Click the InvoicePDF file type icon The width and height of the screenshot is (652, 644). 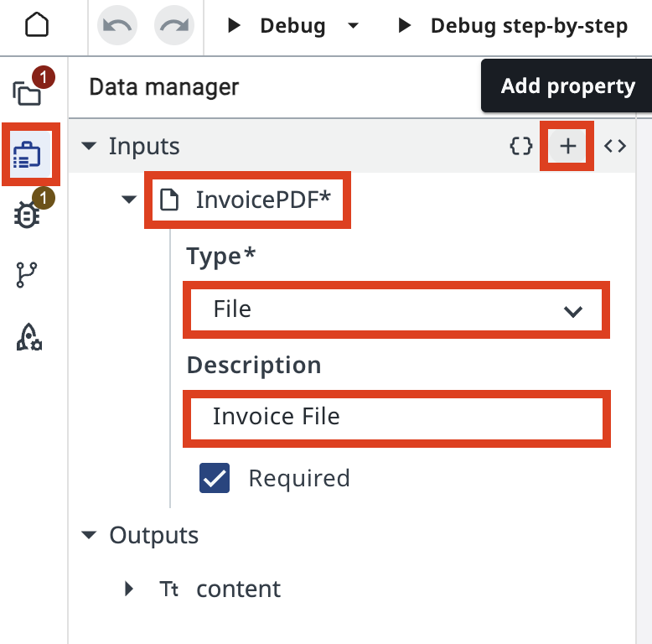click(x=169, y=200)
